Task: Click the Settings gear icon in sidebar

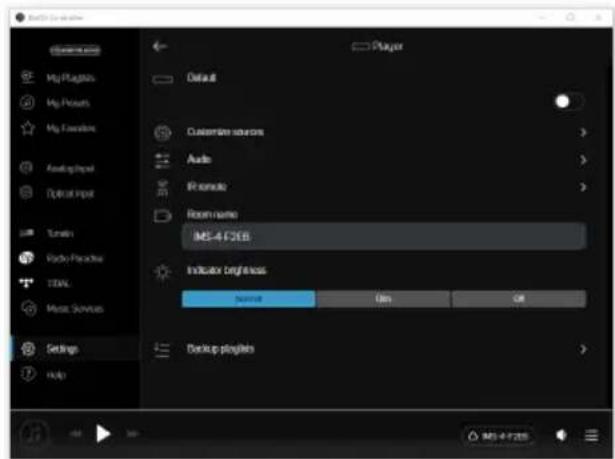Action: click(28, 349)
